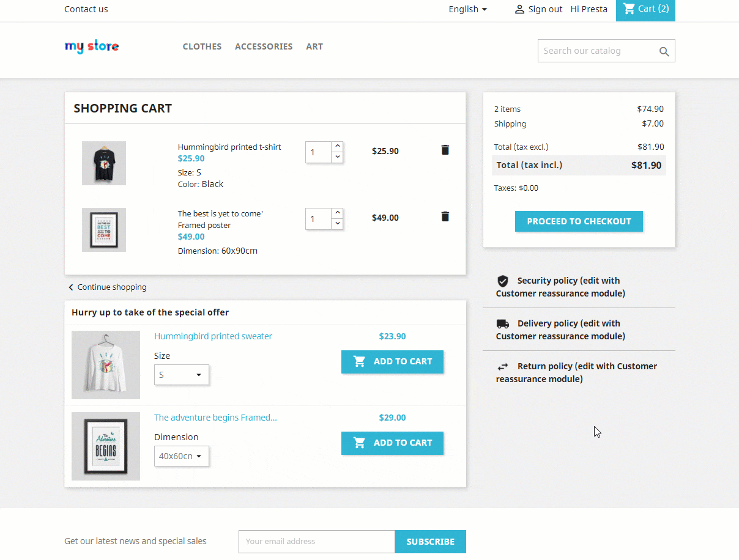The height and width of the screenshot is (560, 739).
Task: Click the newsletter email address field
Action: (x=317, y=542)
